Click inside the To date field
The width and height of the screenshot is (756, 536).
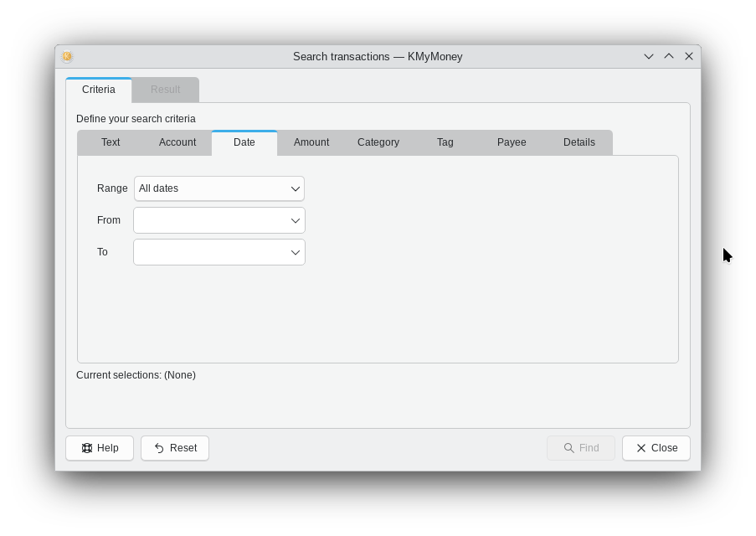pos(209,253)
